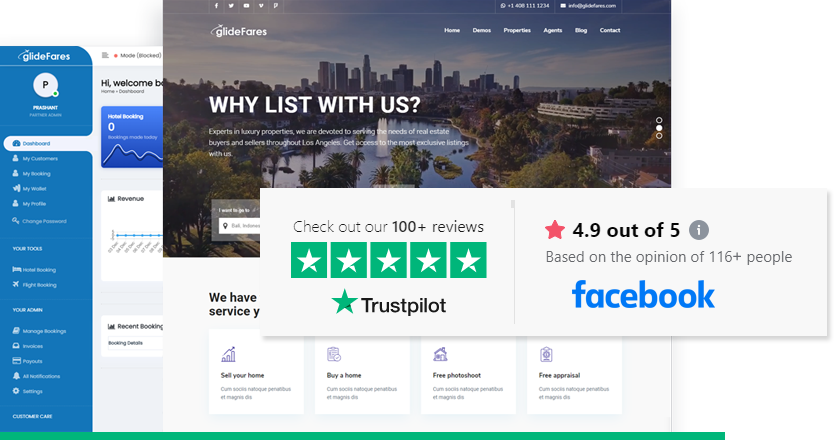Click the first Trustpilot green star

pos(309,260)
